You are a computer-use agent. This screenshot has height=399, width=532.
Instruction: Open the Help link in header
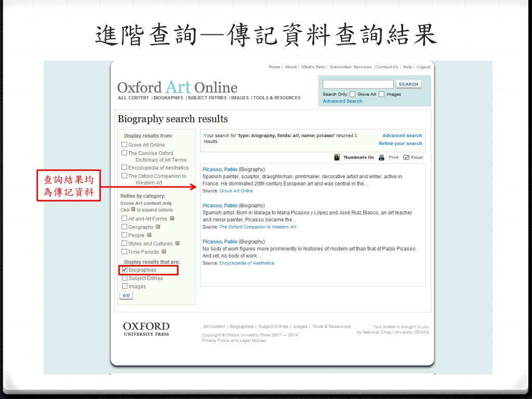coord(407,67)
